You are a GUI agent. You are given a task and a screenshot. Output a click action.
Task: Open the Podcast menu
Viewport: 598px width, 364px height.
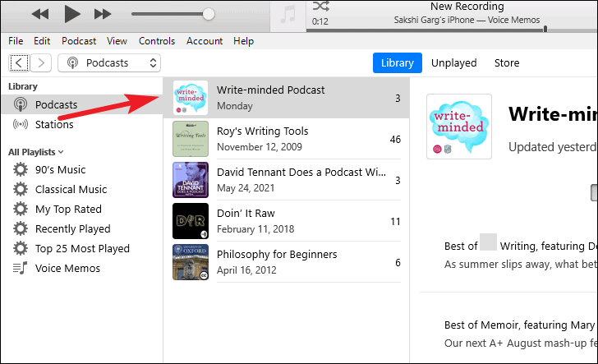pos(79,41)
